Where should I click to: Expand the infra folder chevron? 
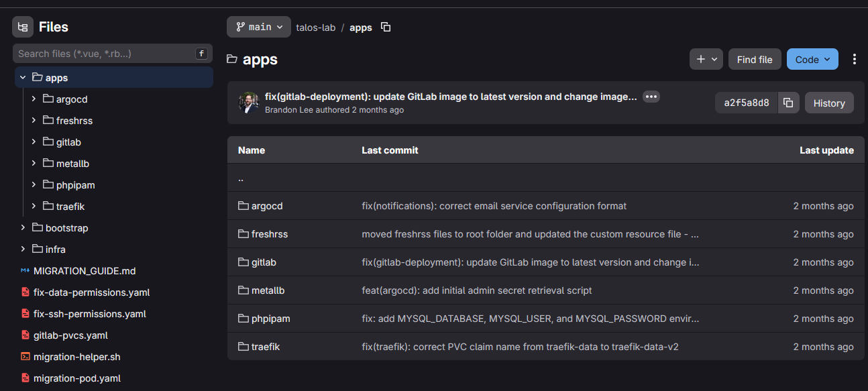tap(23, 249)
